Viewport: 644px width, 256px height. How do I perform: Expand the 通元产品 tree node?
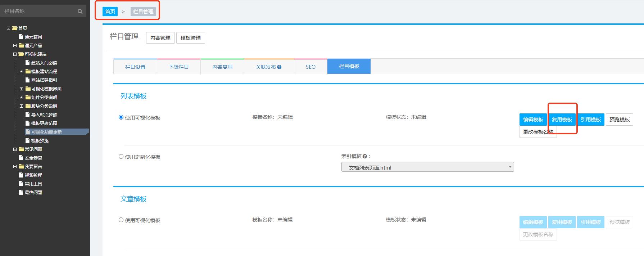(x=15, y=45)
